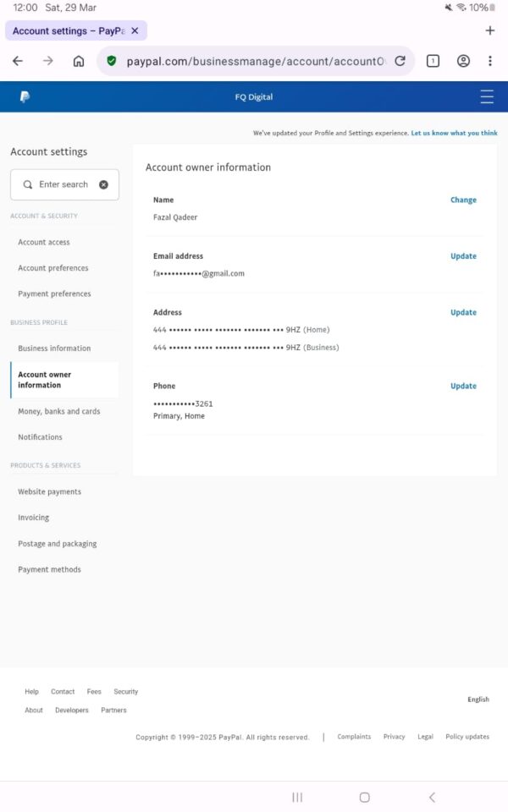Viewport: 508px width, 812px height.
Task: Open Business information settings section
Action: pos(54,348)
